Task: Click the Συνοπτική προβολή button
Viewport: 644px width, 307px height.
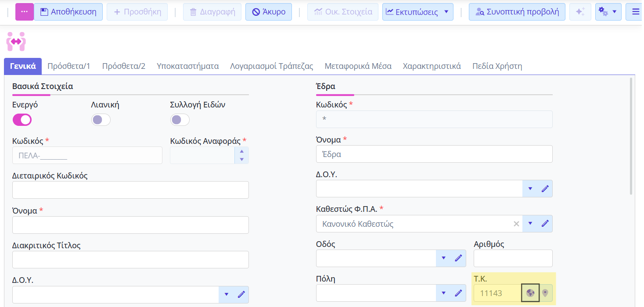Action: [x=517, y=12]
